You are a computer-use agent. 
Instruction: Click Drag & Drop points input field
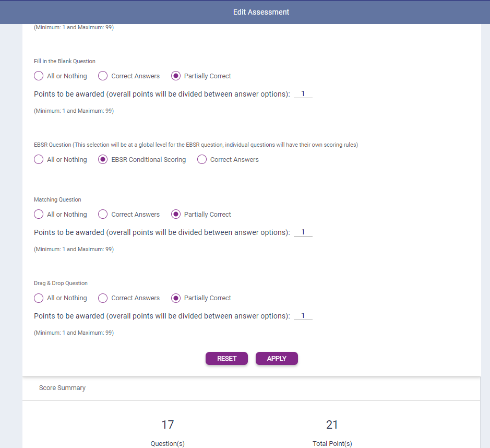pos(303,316)
